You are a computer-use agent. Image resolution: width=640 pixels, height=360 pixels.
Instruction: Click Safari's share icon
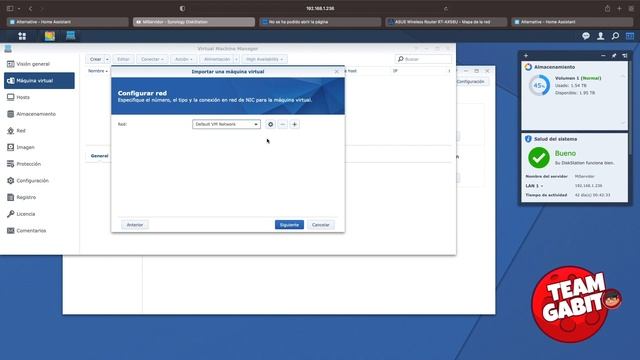coord(607,8)
